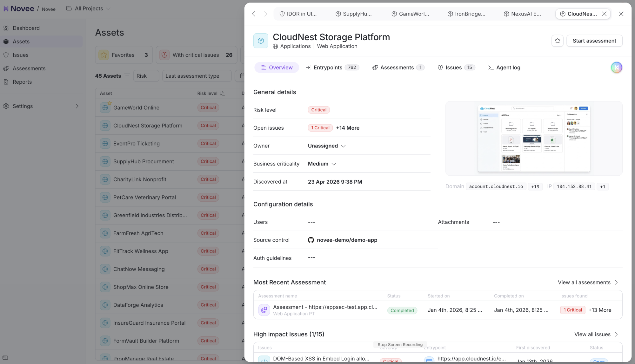The height and width of the screenshot is (364, 635).
Task: Toggle the With critical issues filter
Action: (197, 55)
